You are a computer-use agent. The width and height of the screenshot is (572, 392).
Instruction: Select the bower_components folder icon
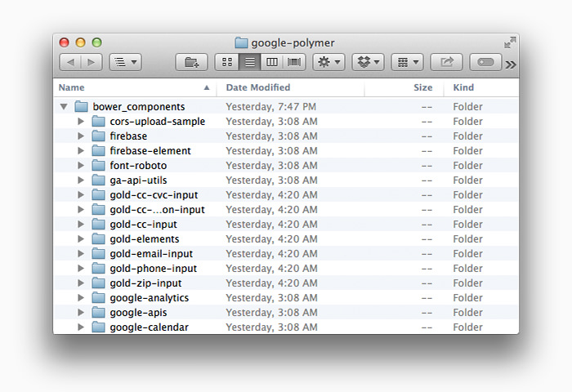click(81, 106)
